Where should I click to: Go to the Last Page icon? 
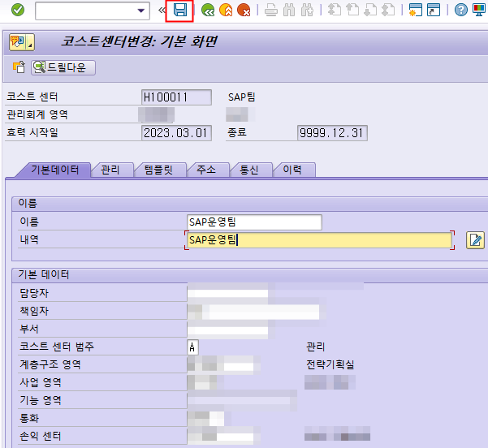(388, 11)
